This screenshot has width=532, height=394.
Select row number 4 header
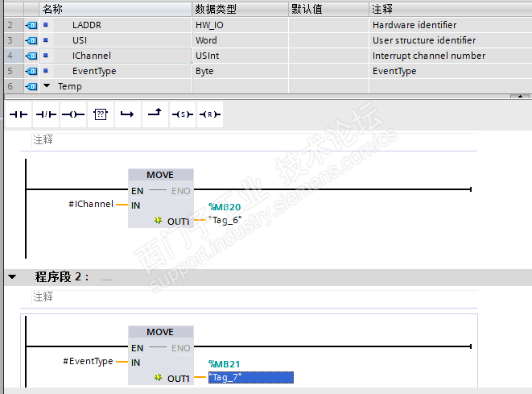coord(14,56)
